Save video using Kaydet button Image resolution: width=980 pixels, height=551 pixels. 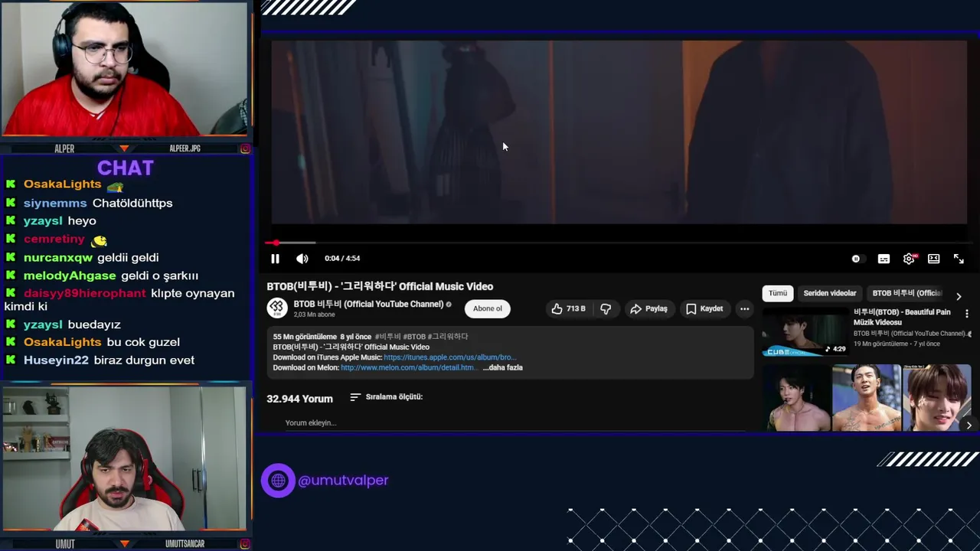[x=704, y=308]
